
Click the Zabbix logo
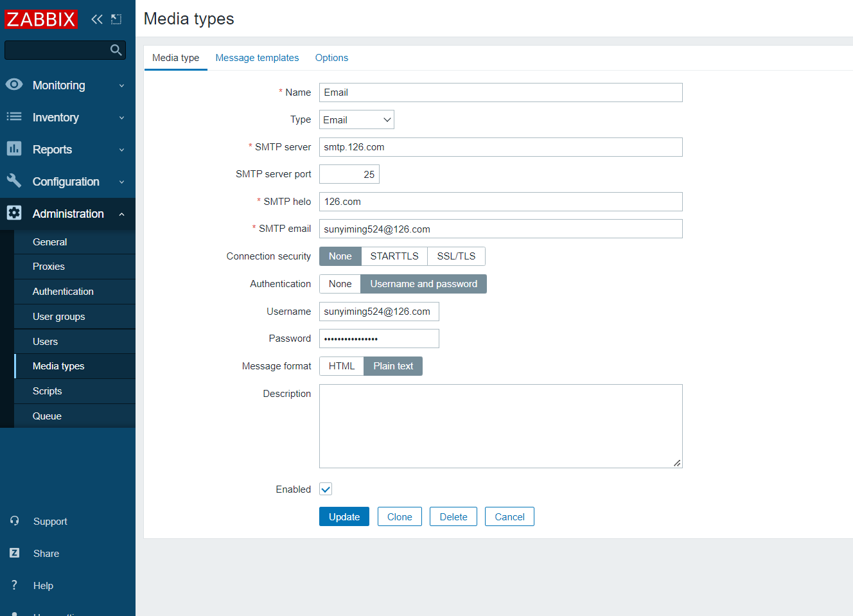click(x=41, y=19)
